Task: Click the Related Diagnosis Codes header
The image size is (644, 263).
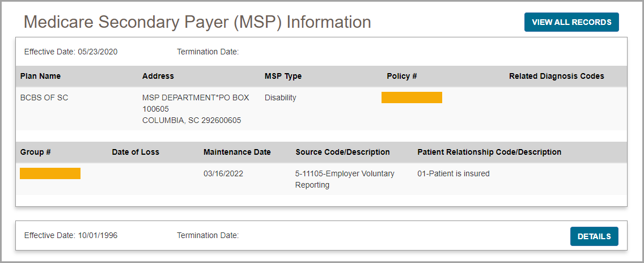Action: tap(556, 76)
